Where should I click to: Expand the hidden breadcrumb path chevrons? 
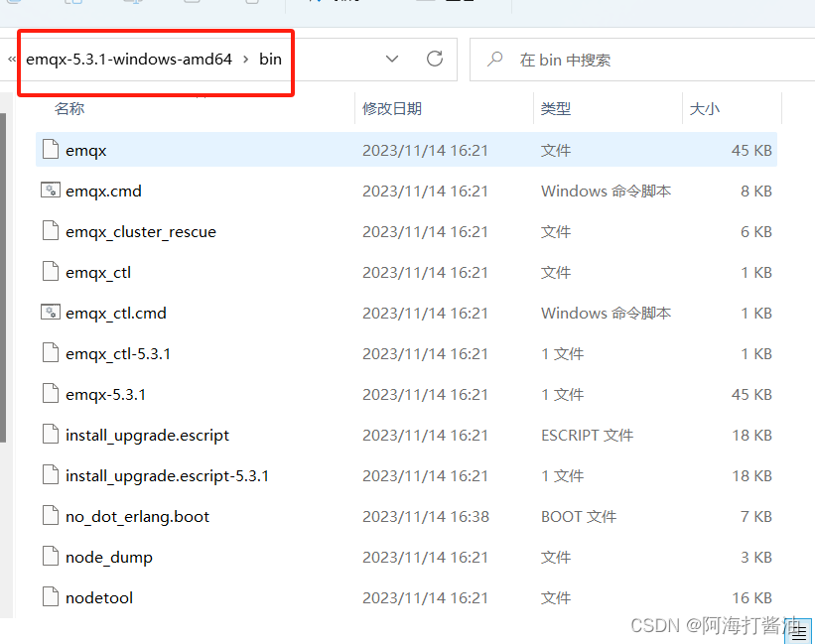[x=12, y=60]
